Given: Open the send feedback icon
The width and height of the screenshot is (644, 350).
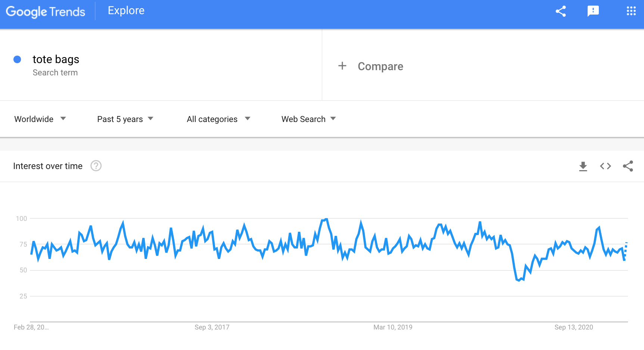Looking at the screenshot, I should click(x=593, y=11).
